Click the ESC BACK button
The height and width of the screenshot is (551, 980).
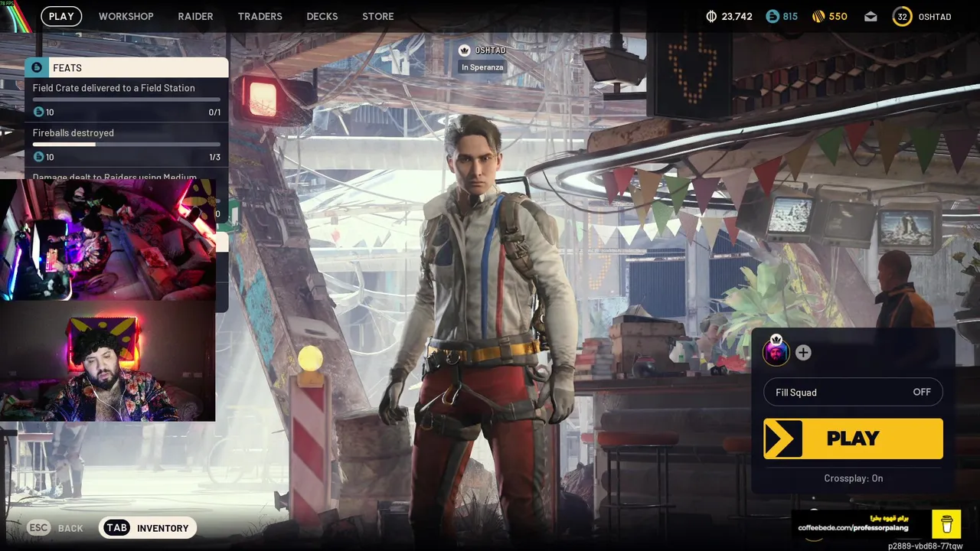pyautogui.click(x=55, y=528)
